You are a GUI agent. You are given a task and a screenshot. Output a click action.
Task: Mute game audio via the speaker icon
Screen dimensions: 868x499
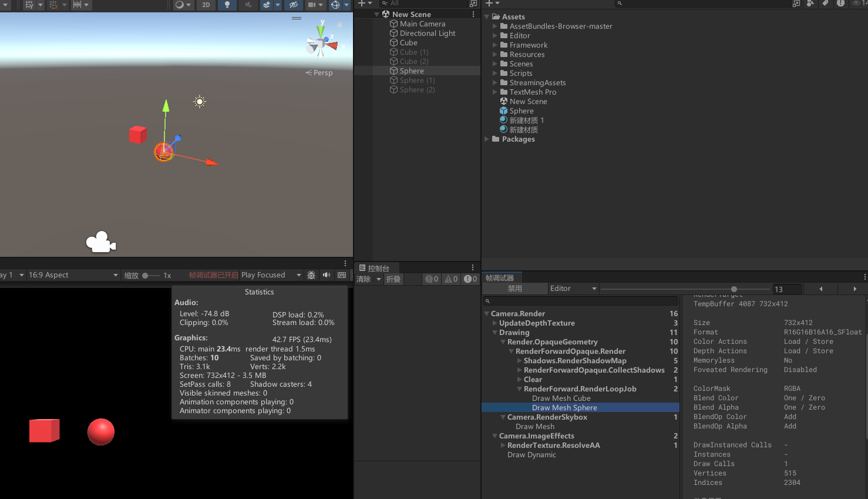click(x=327, y=275)
